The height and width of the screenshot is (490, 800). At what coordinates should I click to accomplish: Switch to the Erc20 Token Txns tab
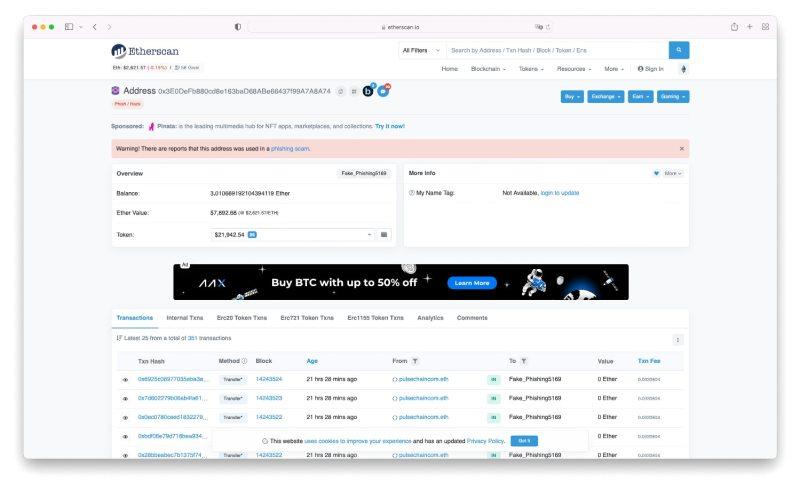click(242, 318)
